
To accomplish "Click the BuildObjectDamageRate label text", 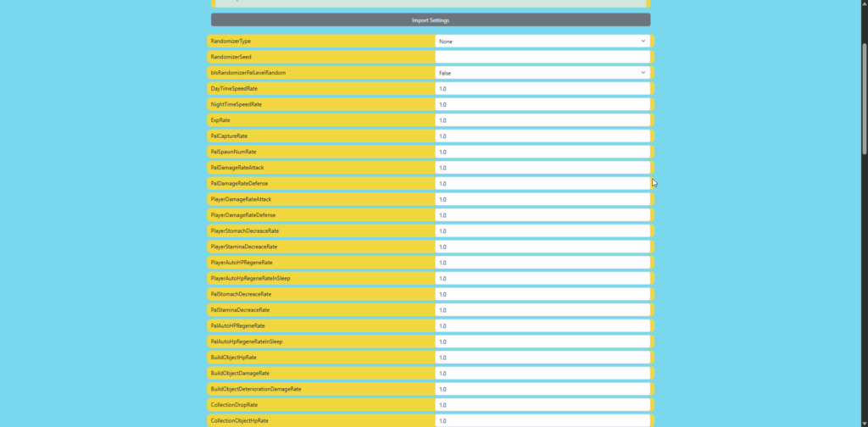I will pyautogui.click(x=240, y=374).
